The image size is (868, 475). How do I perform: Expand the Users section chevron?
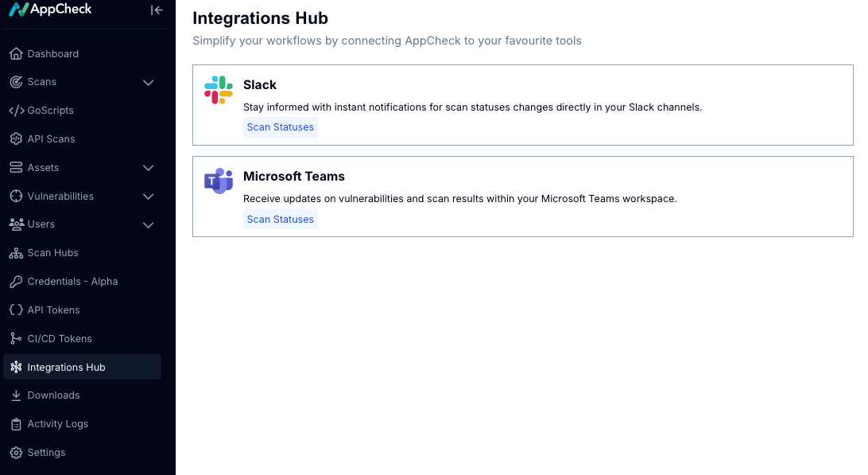coord(148,224)
